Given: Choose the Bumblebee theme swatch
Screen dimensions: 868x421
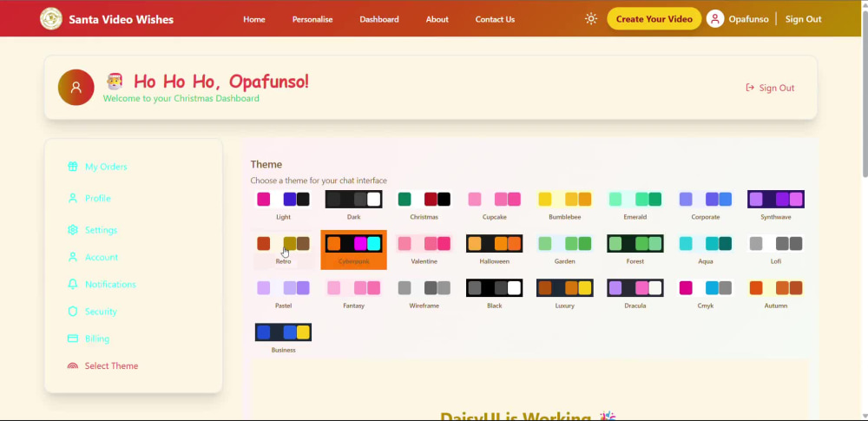Looking at the screenshot, I should pyautogui.click(x=565, y=200).
